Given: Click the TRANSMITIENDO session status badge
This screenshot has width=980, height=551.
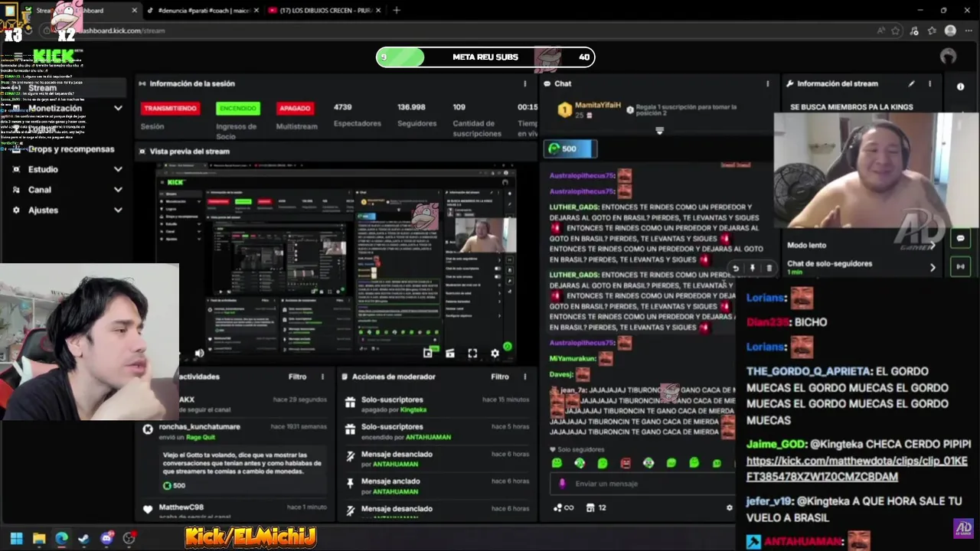Looking at the screenshot, I should (170, 109).
